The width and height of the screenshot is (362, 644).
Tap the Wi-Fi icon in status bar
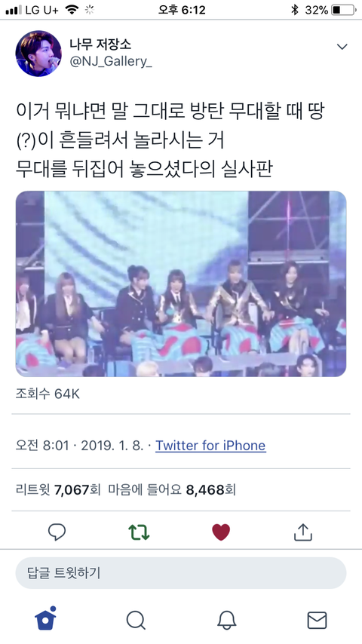point(72,10)
